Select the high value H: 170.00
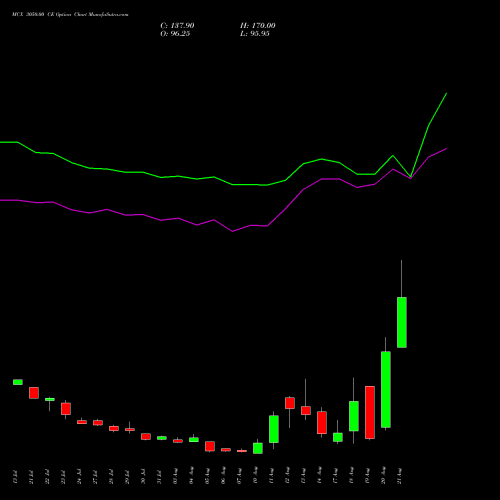500x500 pixels. [258, 26]
